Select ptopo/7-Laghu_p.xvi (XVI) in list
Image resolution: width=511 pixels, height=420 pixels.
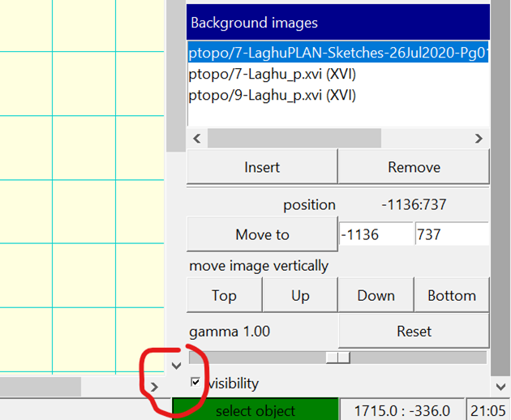[272, 74]
